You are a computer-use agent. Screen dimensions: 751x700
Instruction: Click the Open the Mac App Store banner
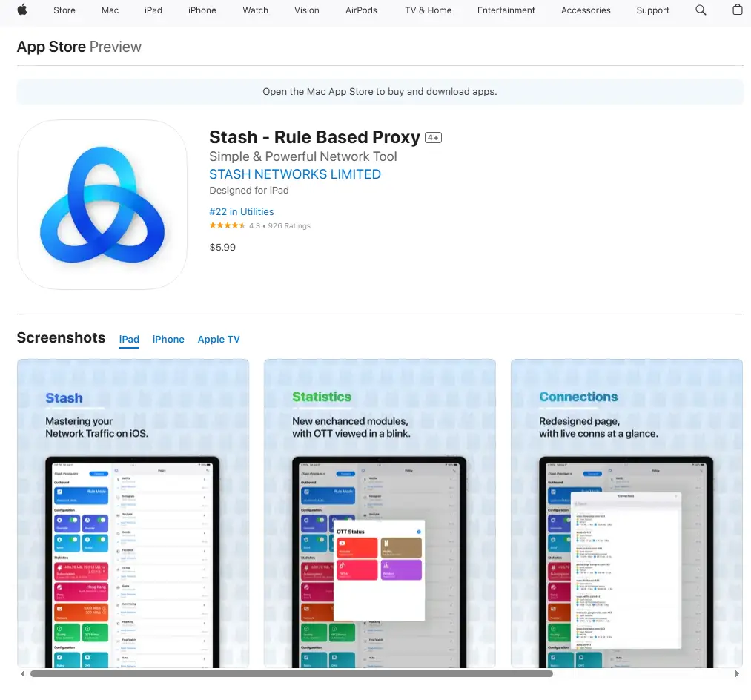pos(380,91)
